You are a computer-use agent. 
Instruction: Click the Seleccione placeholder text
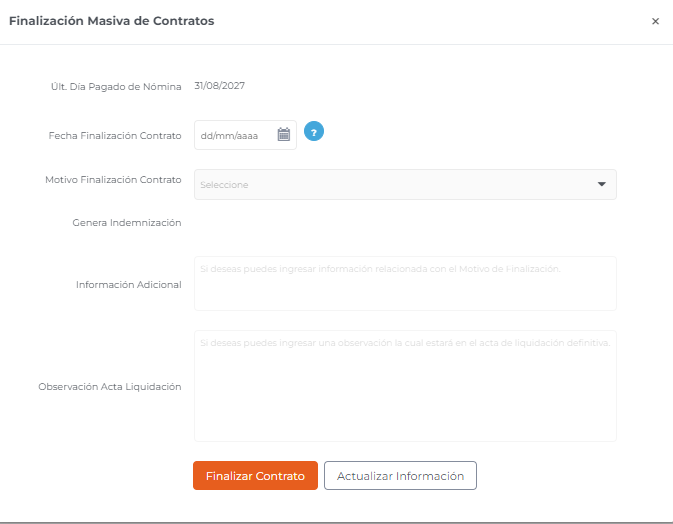pos(224,185)
